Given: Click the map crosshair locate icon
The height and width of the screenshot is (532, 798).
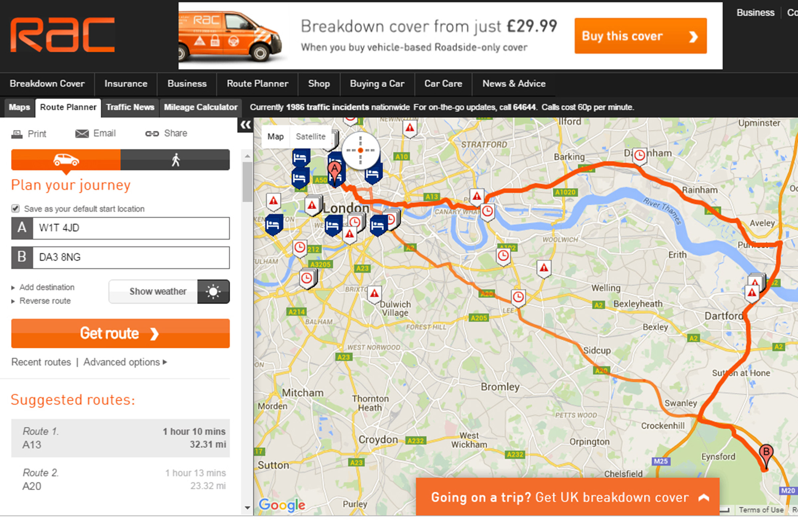Looking at the screenshot, I should [x=360, y=150].
